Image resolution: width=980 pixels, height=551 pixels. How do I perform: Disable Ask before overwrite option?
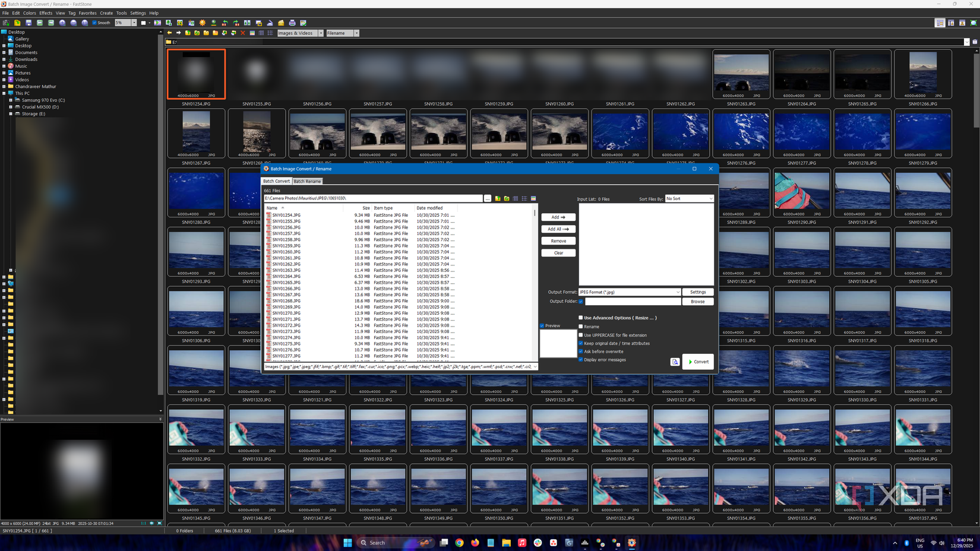tap(581, 351)
